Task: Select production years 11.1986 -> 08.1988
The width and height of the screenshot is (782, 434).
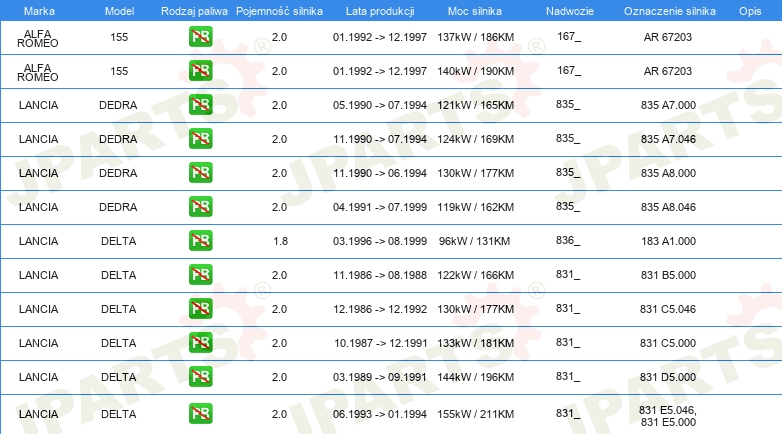Action: [380, 274]
